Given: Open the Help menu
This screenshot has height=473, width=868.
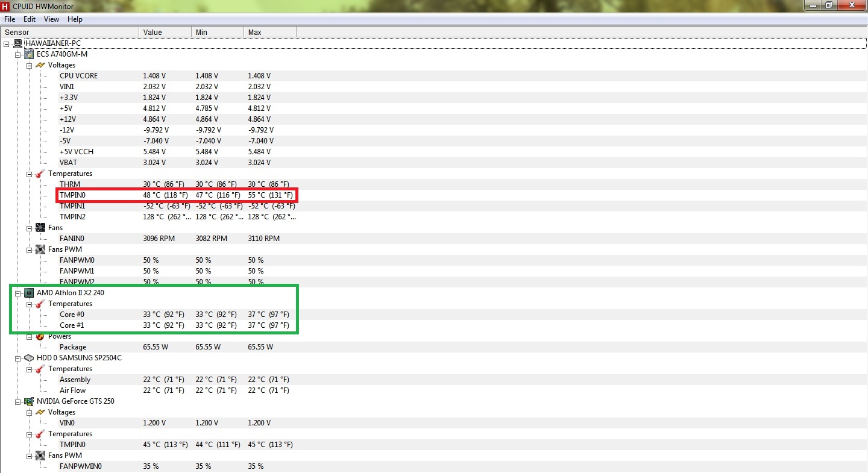Looking at the screenshot, I should pyautogui.click(x=75, y=19).
